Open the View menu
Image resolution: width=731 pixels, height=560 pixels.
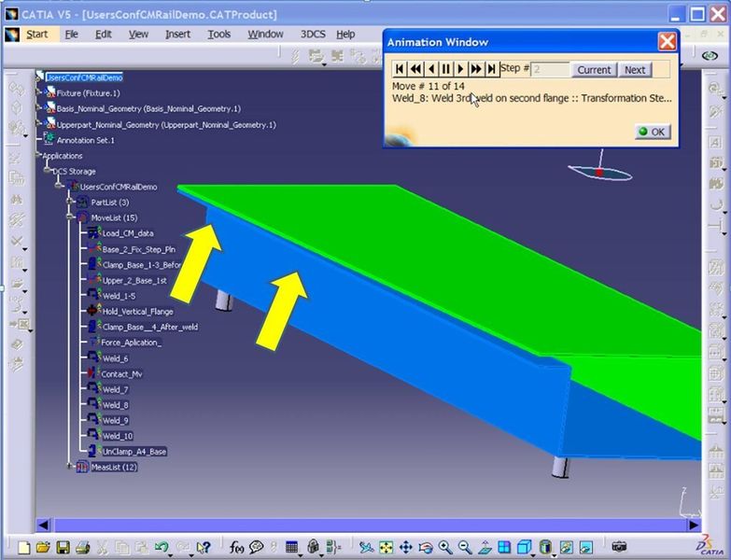click(138, 34)
